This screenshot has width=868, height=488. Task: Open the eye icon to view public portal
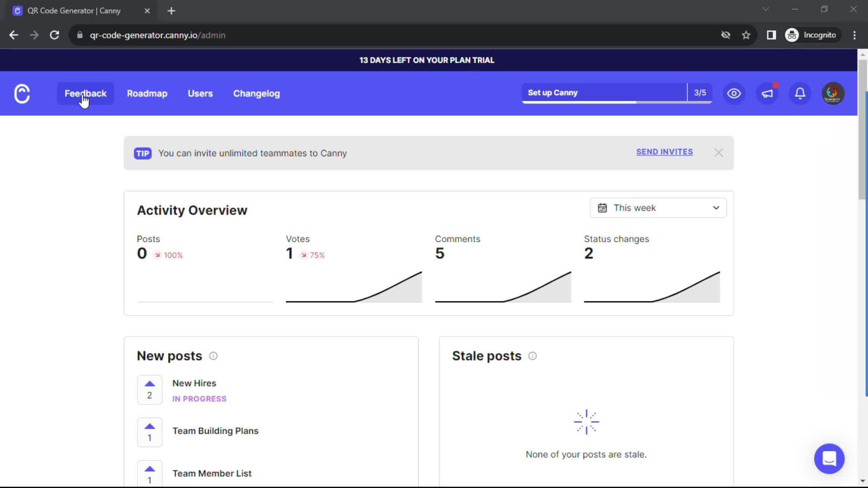[x=733, y=93]
